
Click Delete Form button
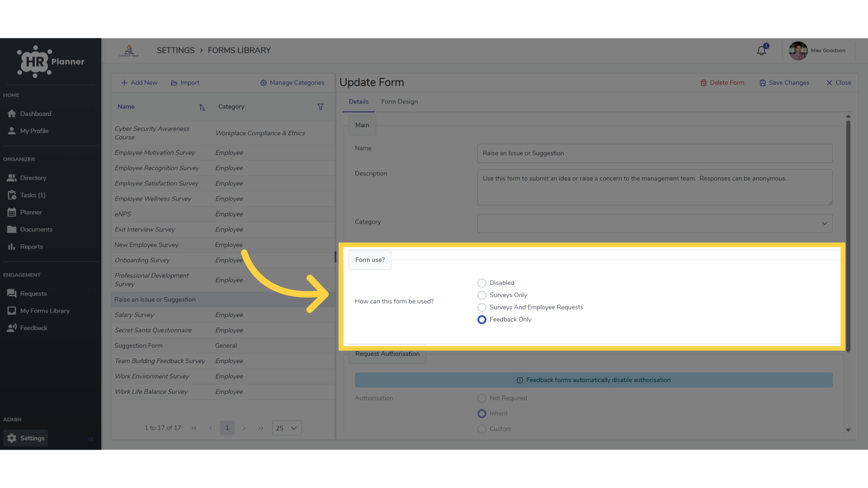(x=722, y=83)
